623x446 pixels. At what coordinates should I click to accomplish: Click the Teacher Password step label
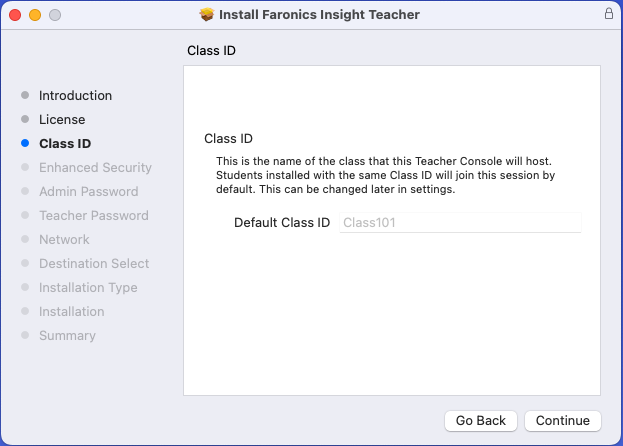93,216
